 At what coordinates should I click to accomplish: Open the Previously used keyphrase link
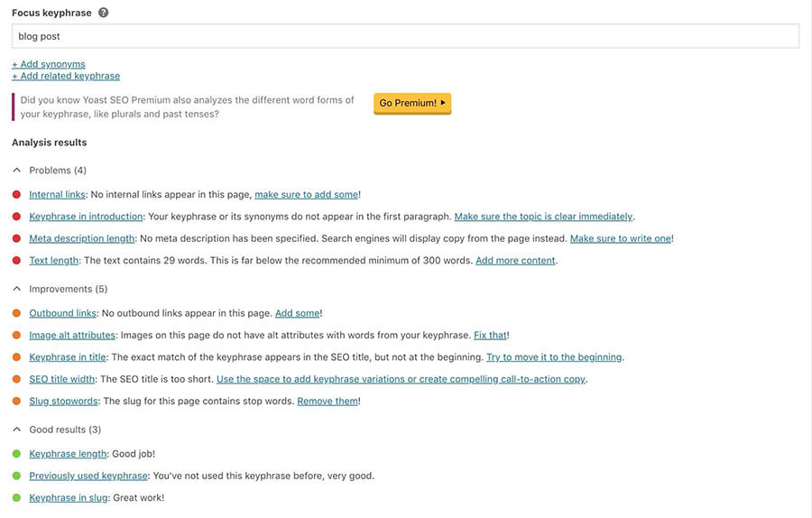[x=88, y=476]
